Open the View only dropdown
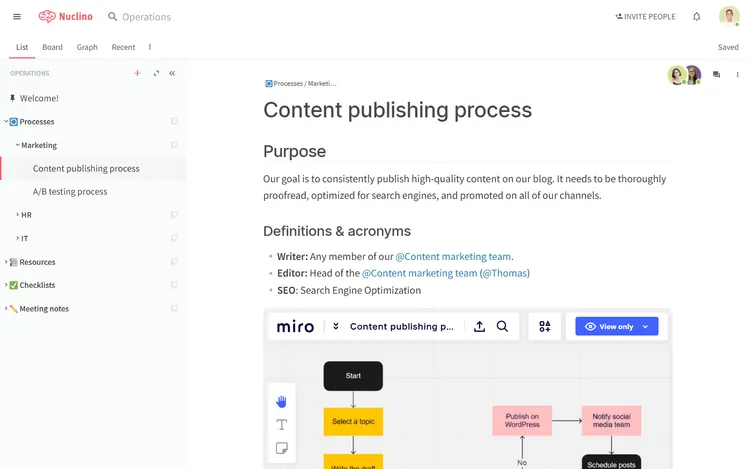 (x=617, y=327)
